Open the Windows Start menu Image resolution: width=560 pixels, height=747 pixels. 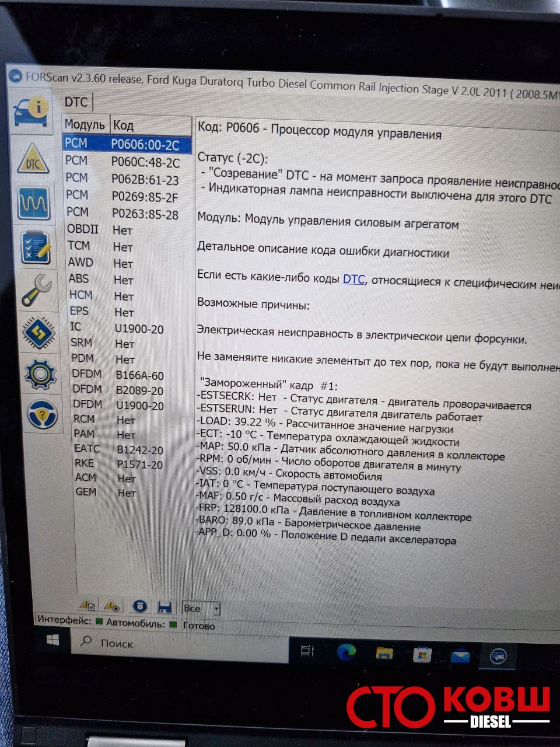tap(52, 641)
